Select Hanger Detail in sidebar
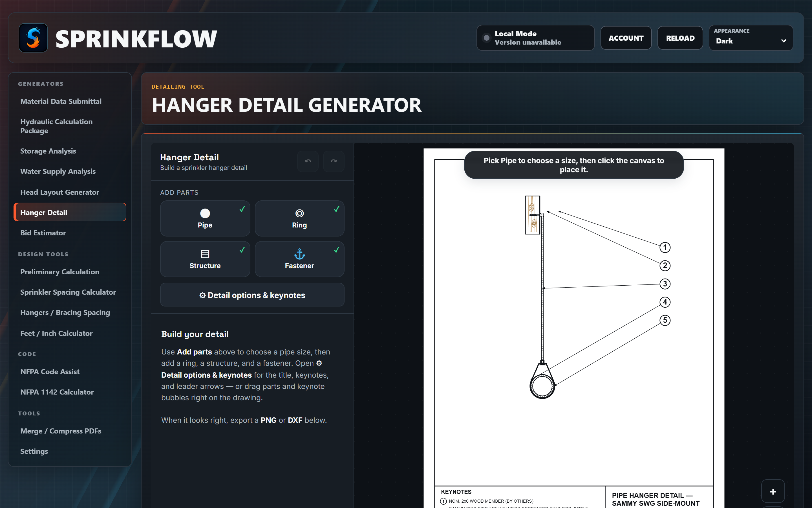 [x=70, y=212]
